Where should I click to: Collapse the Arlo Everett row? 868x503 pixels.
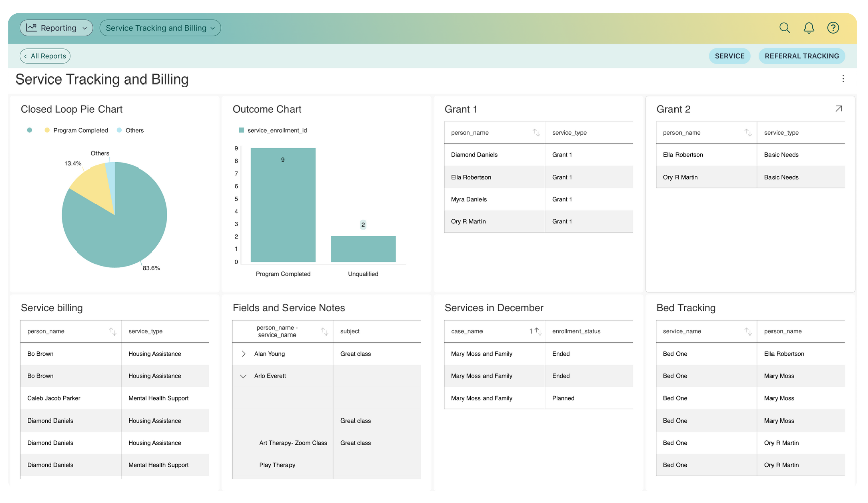click(243, 376)
